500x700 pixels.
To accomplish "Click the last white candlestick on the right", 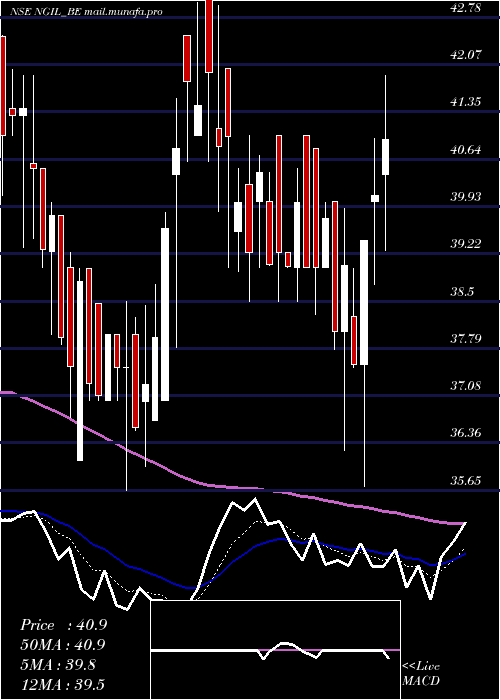I will click(x=385, y=157).
